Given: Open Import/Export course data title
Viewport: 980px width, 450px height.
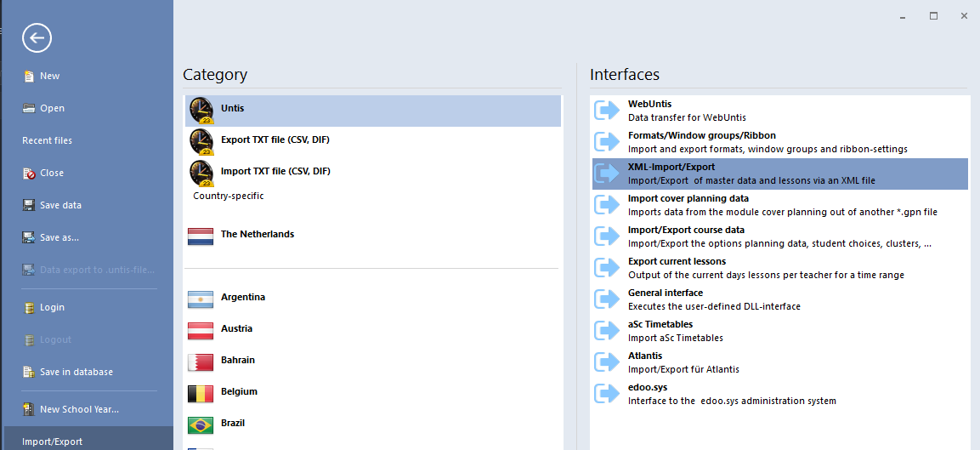Looking at the screenshot, I should coord(686,230).
